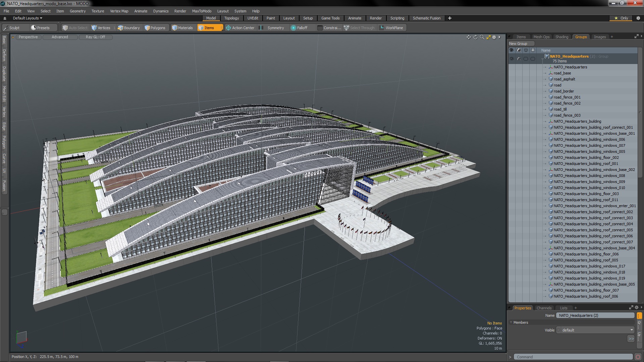Screen dimensions: 644x362
Task: Maximize the 3D viewport with yellow arrows icon
Action: 488,37
